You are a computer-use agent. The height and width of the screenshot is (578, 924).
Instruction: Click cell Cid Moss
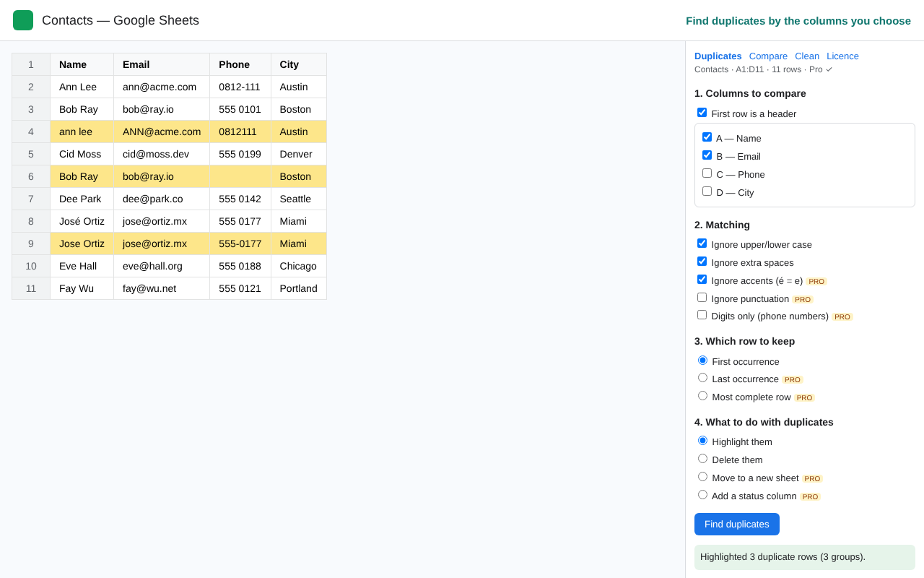tap(82, 154)
